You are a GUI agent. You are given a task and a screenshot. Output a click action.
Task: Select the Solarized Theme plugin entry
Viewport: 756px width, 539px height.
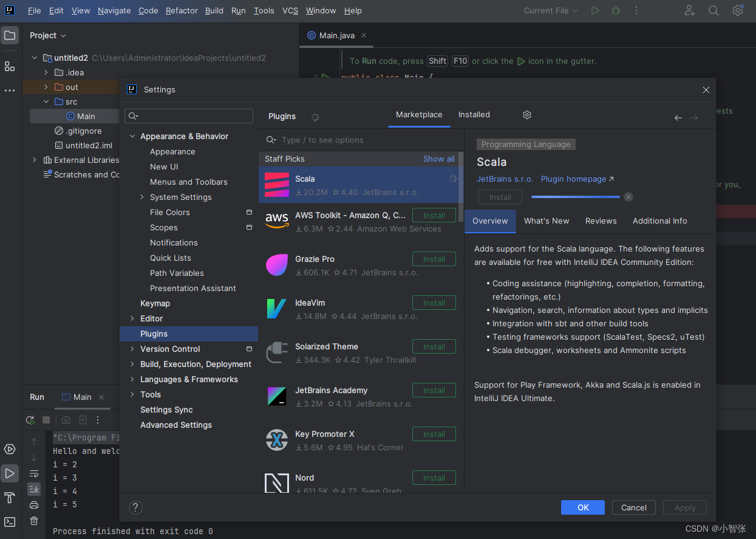click(x=361, y=353)
